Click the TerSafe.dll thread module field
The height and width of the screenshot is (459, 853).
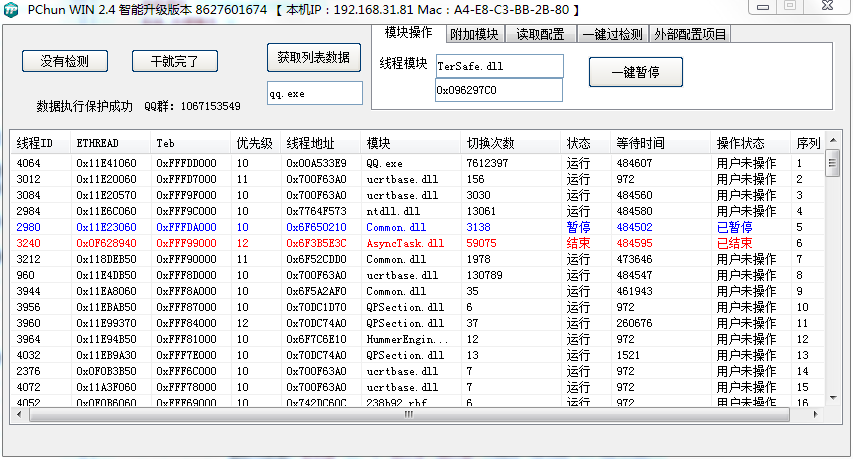pos(499,66)
